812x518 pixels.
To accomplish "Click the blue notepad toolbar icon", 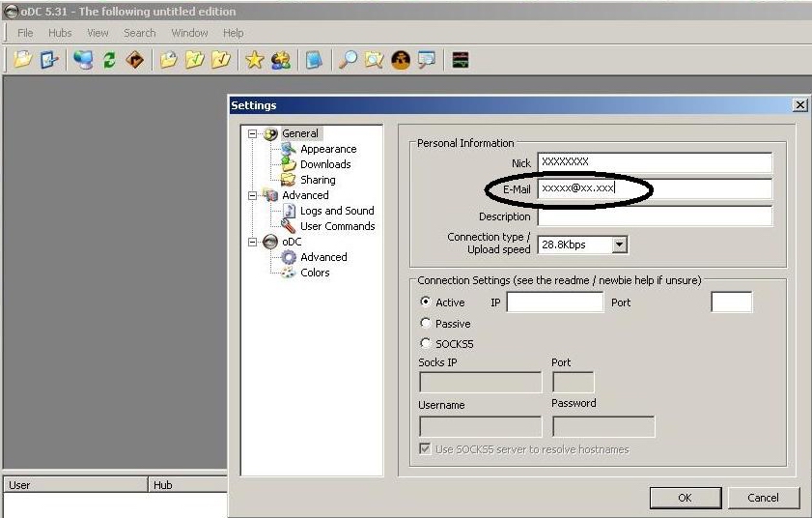I will pyautogui.click(x=314, y=60).
